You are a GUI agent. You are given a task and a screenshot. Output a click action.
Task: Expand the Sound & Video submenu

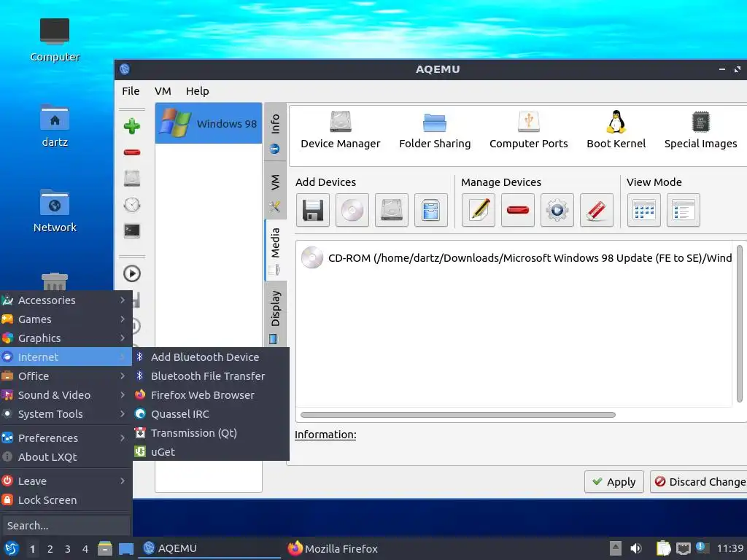[x=66, y=395]
